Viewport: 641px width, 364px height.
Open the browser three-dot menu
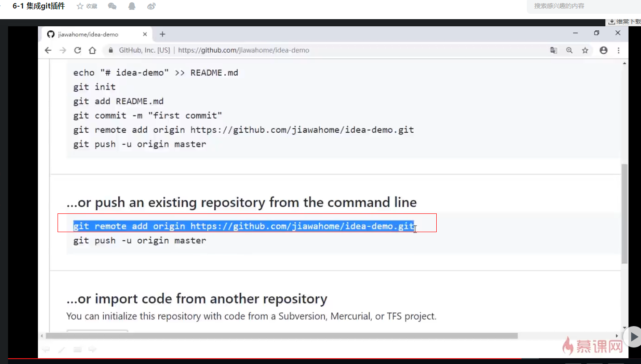[x=619, y=50]
